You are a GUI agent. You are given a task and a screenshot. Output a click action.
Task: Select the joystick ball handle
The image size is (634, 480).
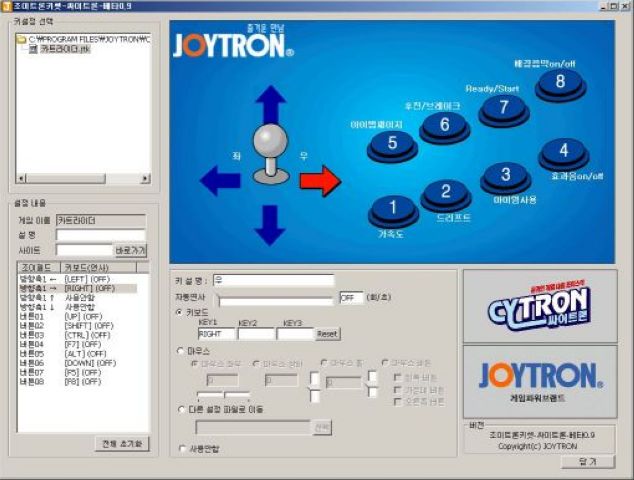pos(270,140)
